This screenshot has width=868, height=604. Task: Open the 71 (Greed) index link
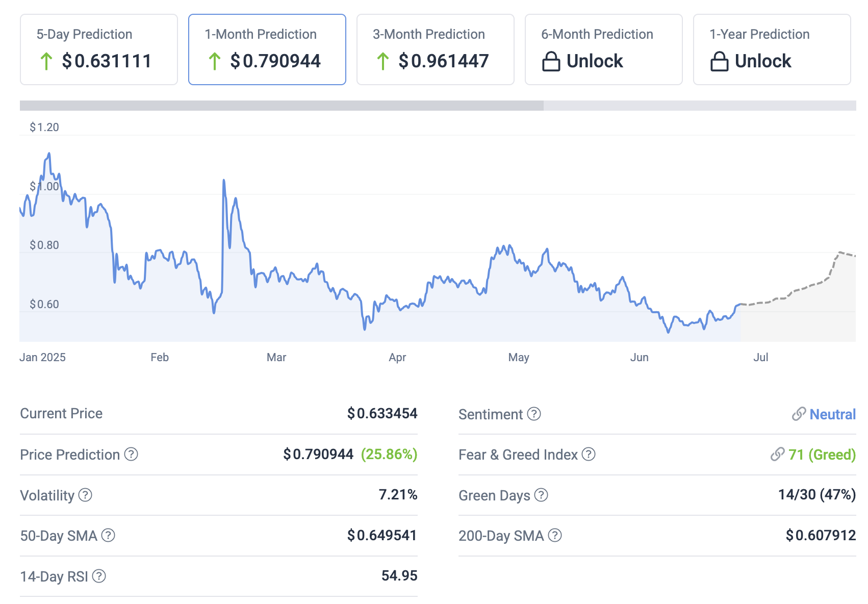point(821,455)
